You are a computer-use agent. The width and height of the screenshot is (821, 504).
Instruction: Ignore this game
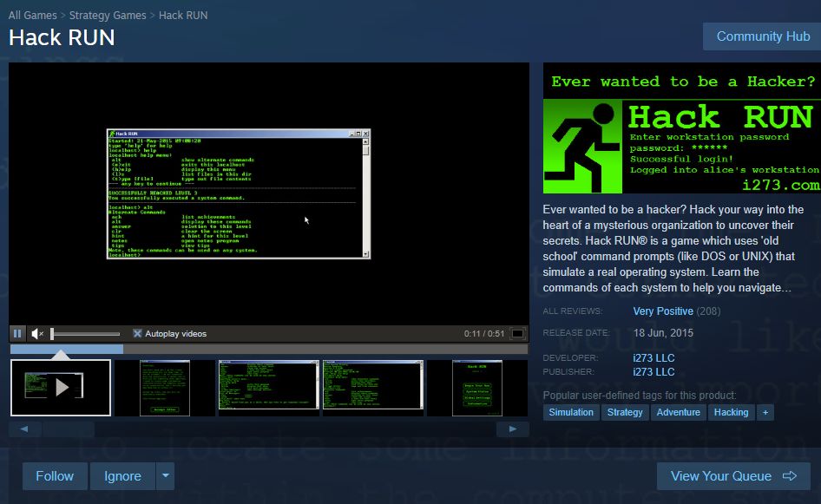122,476
